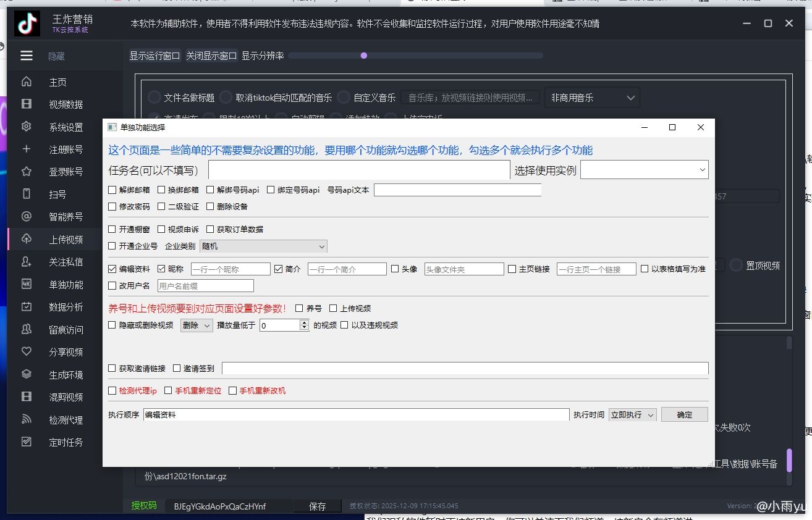Click the 保存 button beside 授权码
This screenshot has height=520, width=812.
click(317, 506)
